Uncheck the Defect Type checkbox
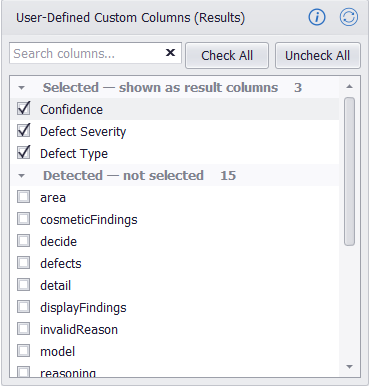The image size is (372, 386). [24, 153]
